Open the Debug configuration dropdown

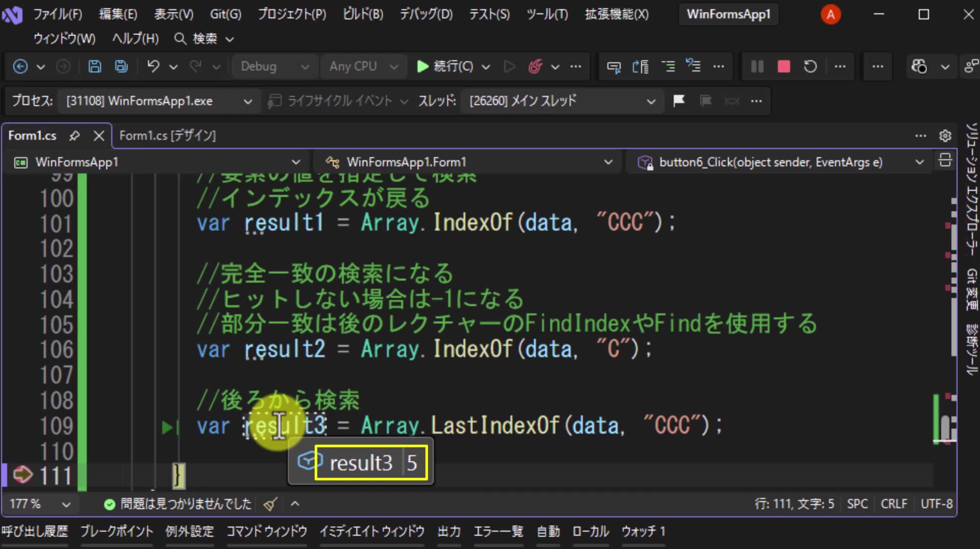click(x=275, y=66)
